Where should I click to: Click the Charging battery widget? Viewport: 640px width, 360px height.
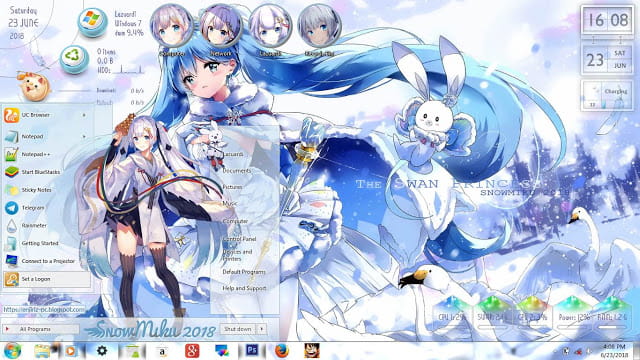(607, 95)
